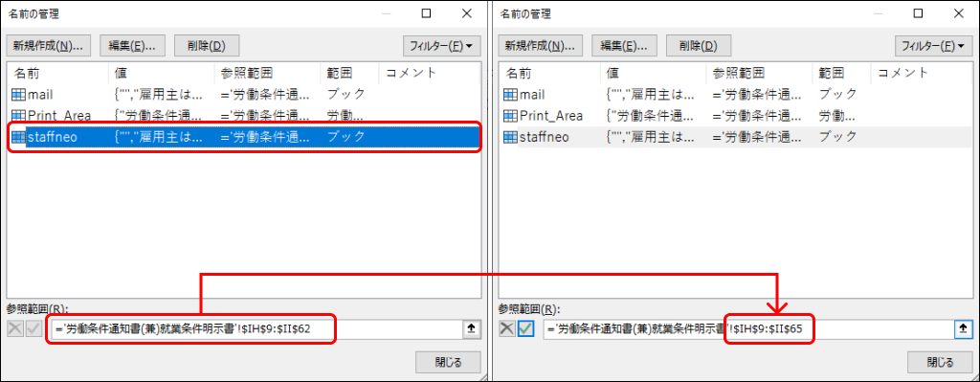Click 新規作成(N) button in right dialog
This screenshot has height=382, width=980.
click(541, 46)
